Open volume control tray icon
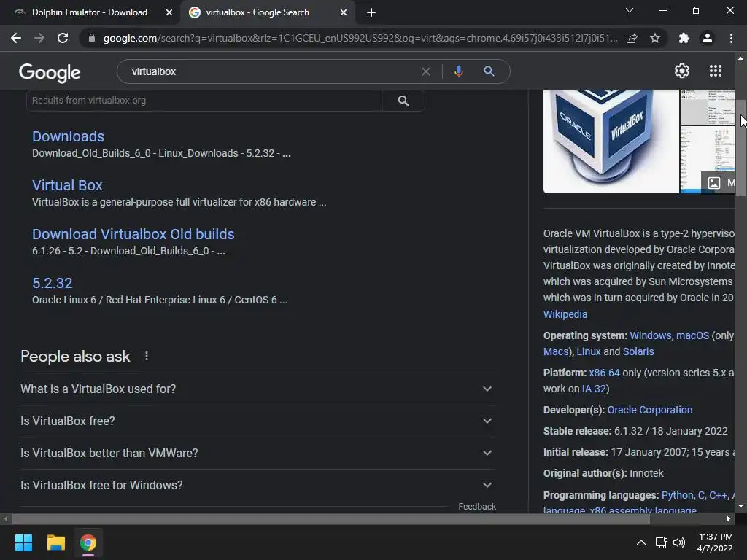The width and height of the screenshot is (747, 560). (x=679, y=542)
